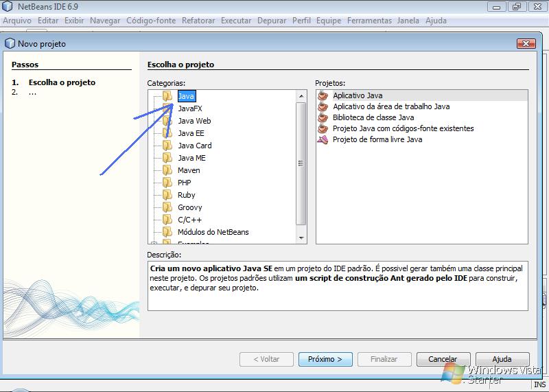Click the Novo projeto dialog cube icon
The height and width of the screenshot is (392, 549).
pos(10,43)
